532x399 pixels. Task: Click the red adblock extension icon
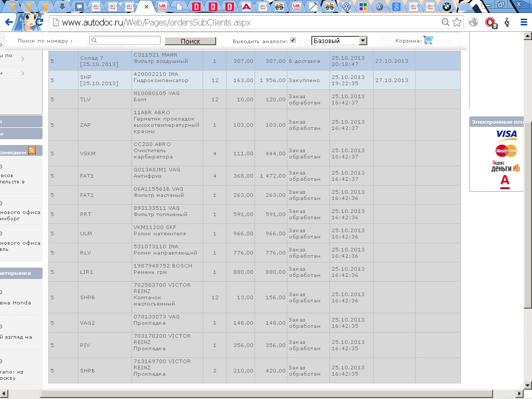point(489,22)
